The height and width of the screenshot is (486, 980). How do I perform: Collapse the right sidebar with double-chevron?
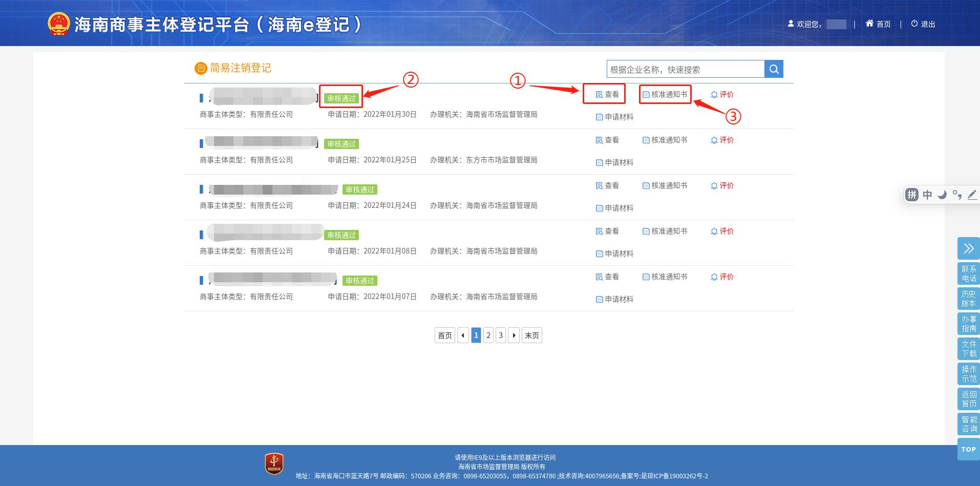(968, 249)
